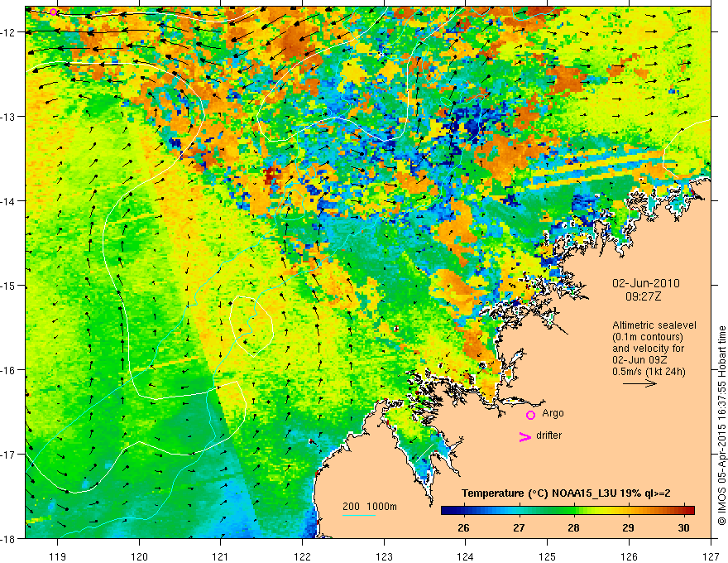Click the temperature color scale bar
Viewport: 728px width, 563px height.
pyautogui.click(x=568, y=510)
